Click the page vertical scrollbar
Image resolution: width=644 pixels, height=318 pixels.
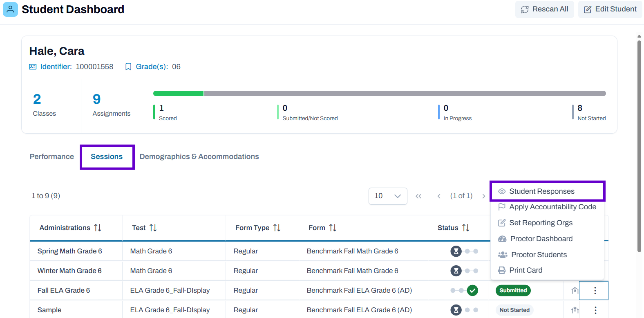[639, 146]
